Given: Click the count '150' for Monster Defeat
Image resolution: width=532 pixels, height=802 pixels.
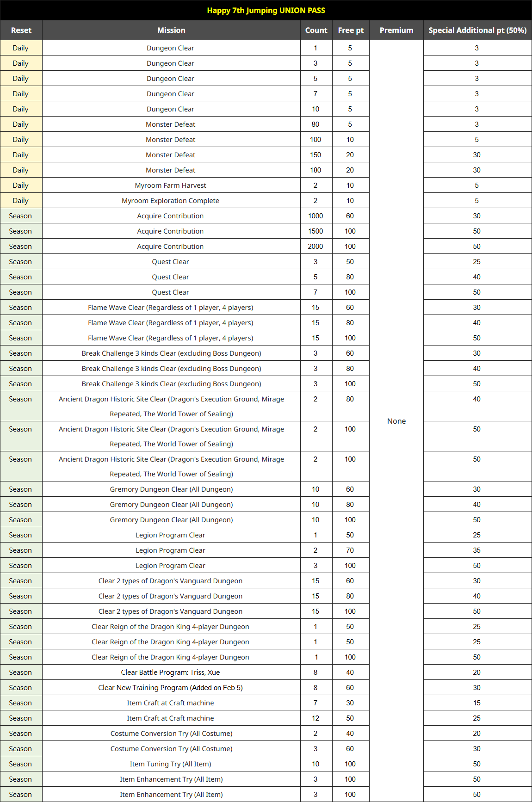Looking at the screenshot, I should [x=315, y=155].
